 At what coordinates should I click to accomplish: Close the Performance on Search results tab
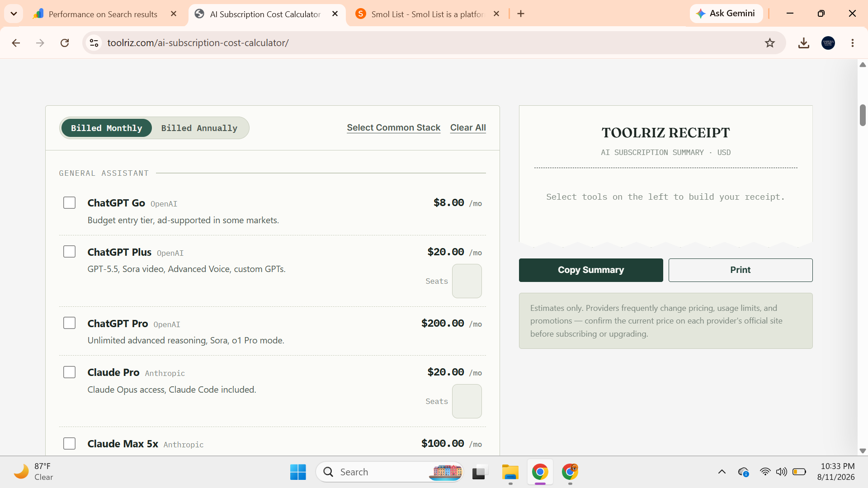click(x=174, y=14)
